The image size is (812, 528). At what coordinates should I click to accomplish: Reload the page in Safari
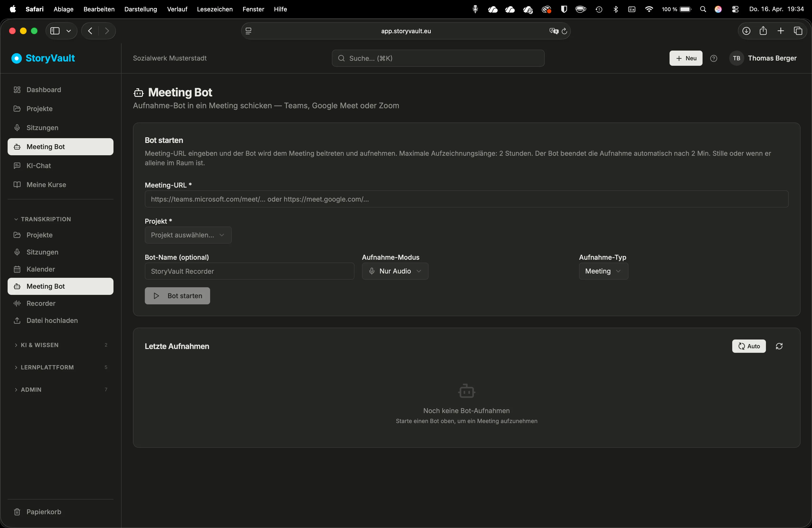point(564,31)
